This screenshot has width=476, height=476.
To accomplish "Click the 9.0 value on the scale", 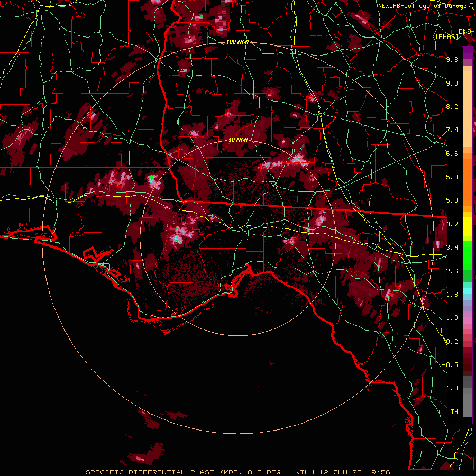I will 452,83.
